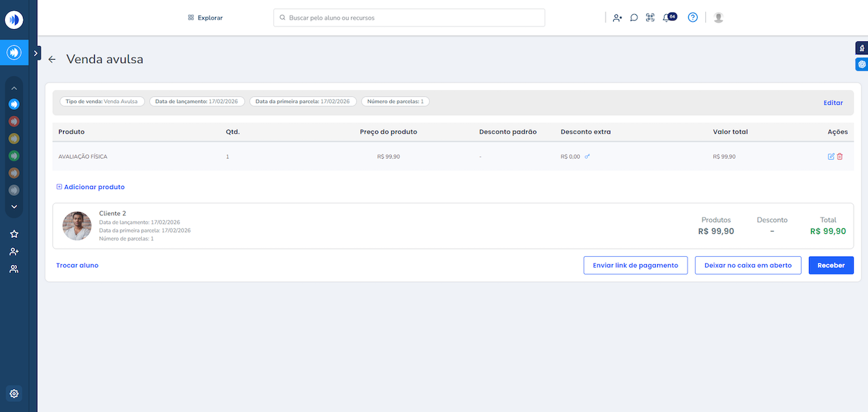
Task: Delete the AVALIAÇÃO FÍSICA product row
Action: point(840,157)
